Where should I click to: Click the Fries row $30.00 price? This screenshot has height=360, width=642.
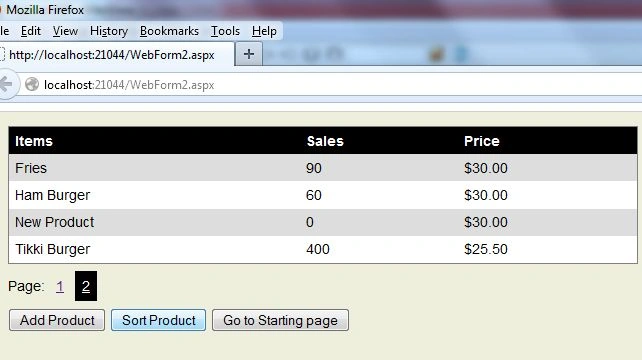(486, 168)
